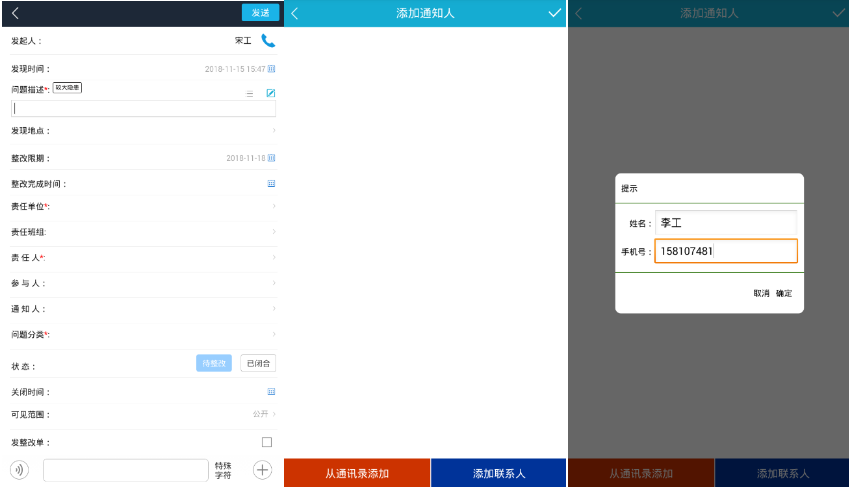This screenshot has width=849, height=487.
Task: Tap the plus circle add icon
Action: pos(263,470)
